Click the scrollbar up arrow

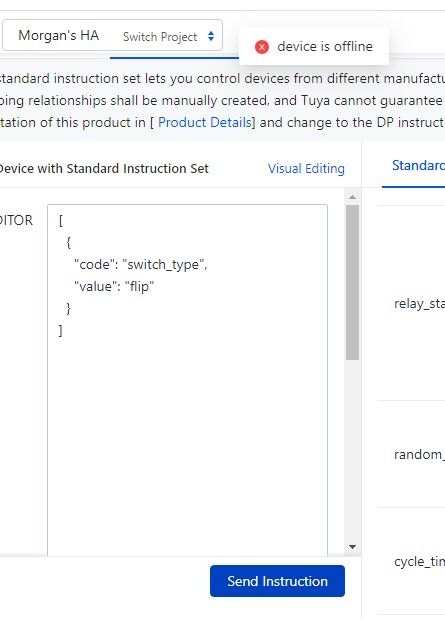click(x=352, y=197)
